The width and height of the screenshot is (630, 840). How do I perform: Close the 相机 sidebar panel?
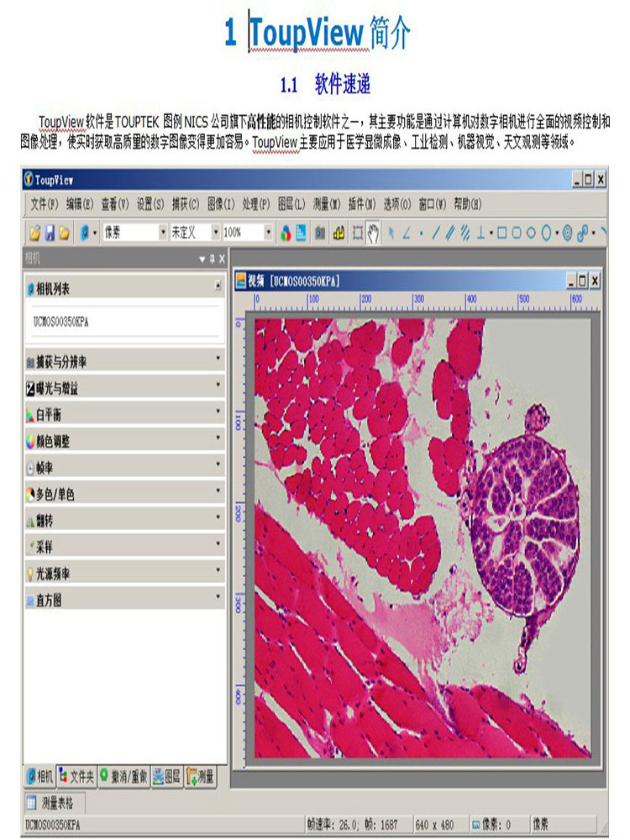pyautogui.click(x=222, y=259)
